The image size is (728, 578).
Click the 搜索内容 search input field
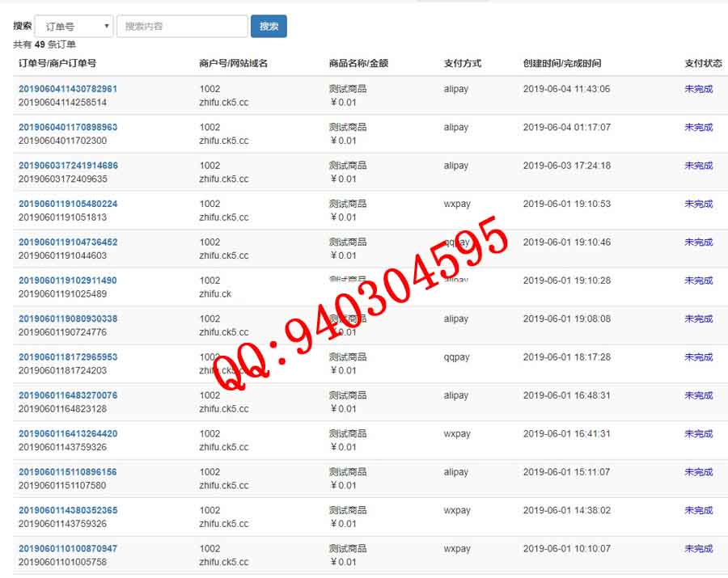(x=182, y=27)
